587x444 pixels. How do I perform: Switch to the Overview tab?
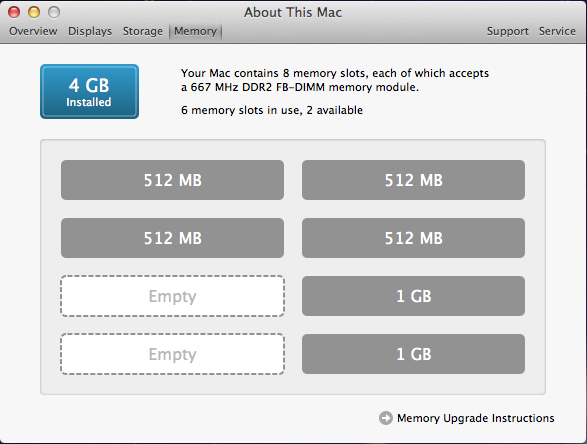33,31
